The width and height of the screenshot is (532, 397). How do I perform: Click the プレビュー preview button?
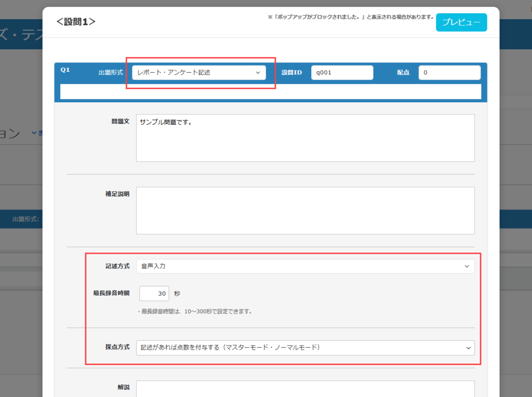(x=461, y=22)
